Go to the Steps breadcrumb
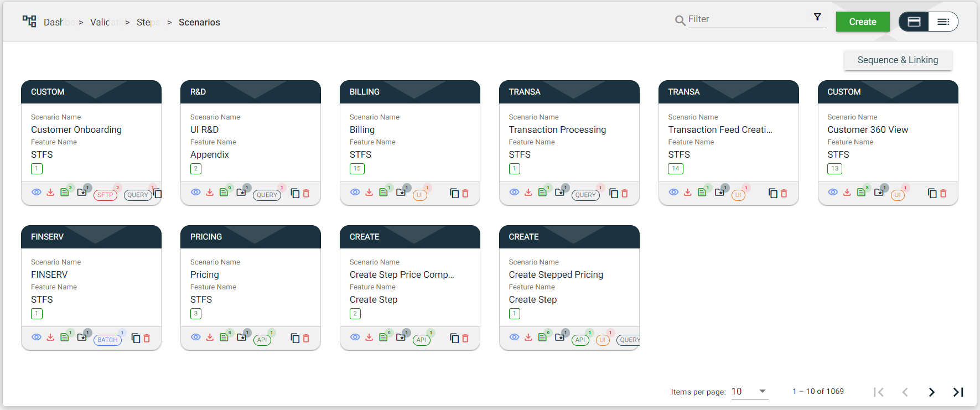The image size is (980, 410). pos(145,22)
